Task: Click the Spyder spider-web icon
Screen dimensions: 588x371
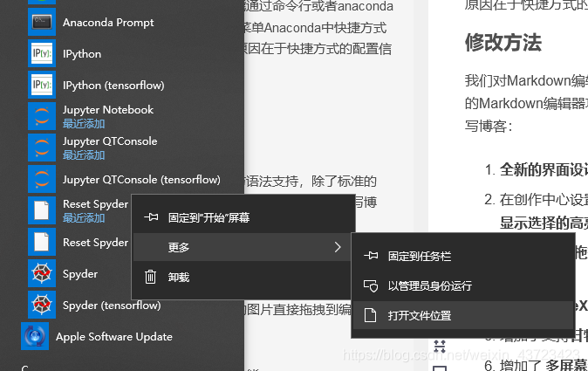Action: click(42, 273)
